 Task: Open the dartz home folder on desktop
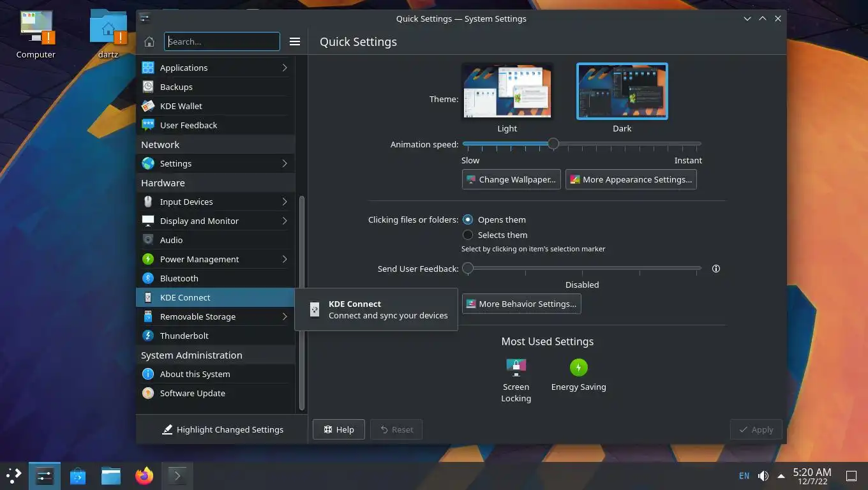(x=108, y=35)
